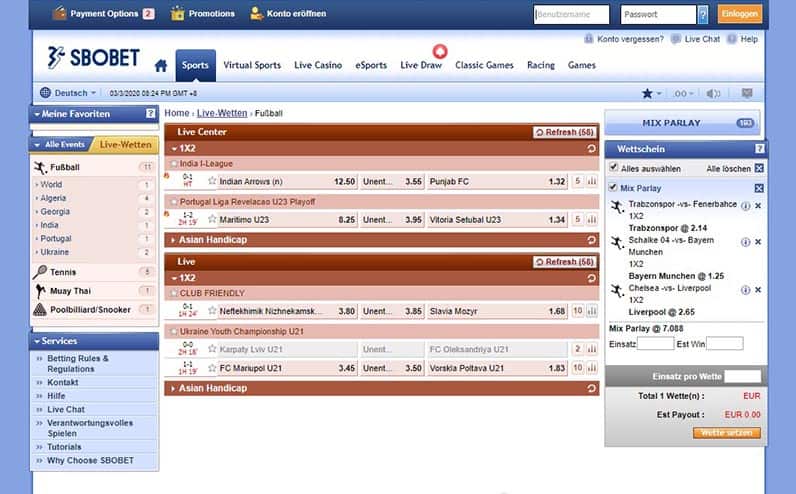Refresh the Live Asian Handicap icon
796x494 pixels.
591,388
